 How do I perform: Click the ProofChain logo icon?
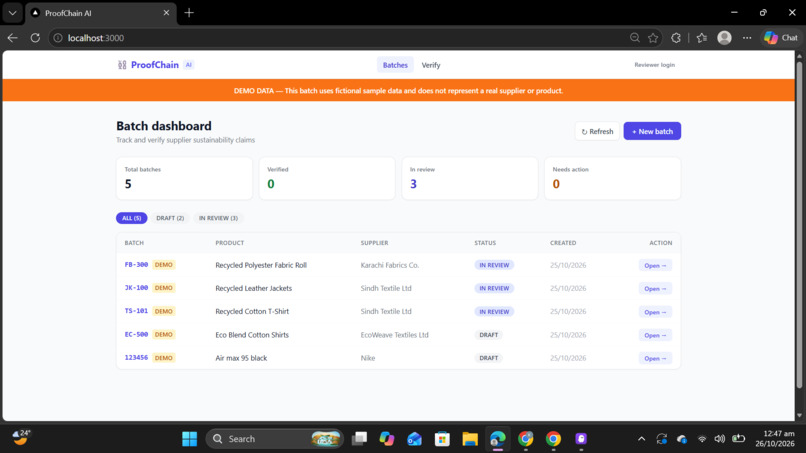(x=122, y=65)
